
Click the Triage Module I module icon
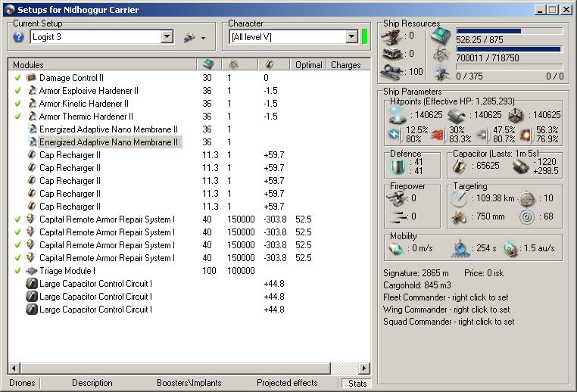(32, 271)
